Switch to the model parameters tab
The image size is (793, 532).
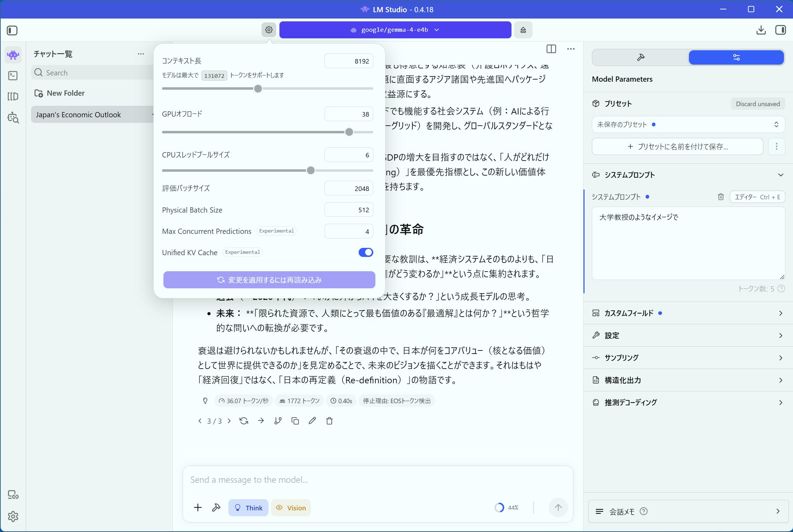pyautogui.click(x=736, y=57)
